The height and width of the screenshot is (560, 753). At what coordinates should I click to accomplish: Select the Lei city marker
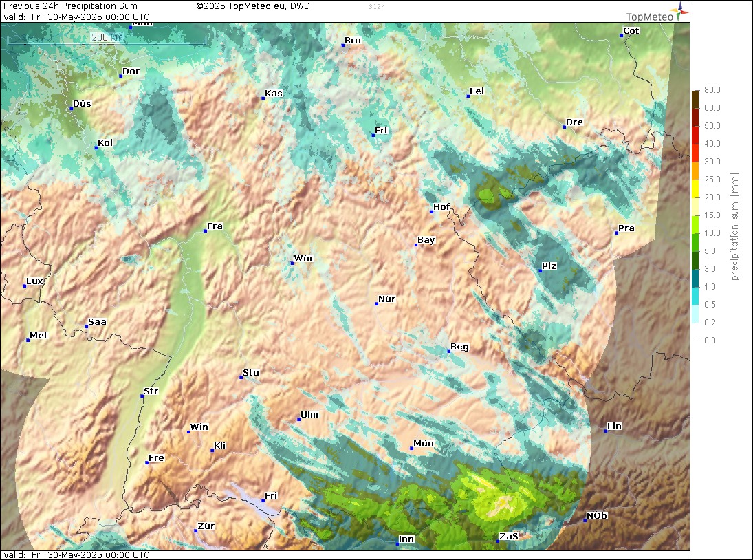(468, 96)
